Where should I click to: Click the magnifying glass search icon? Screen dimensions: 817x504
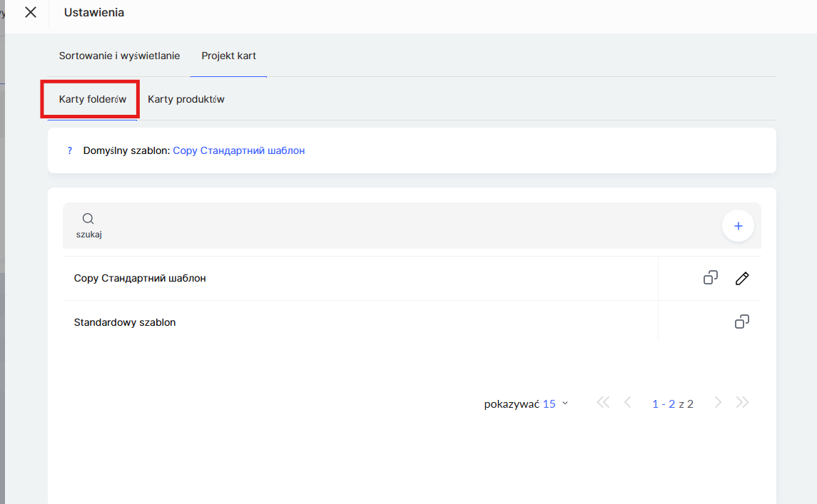88,219
